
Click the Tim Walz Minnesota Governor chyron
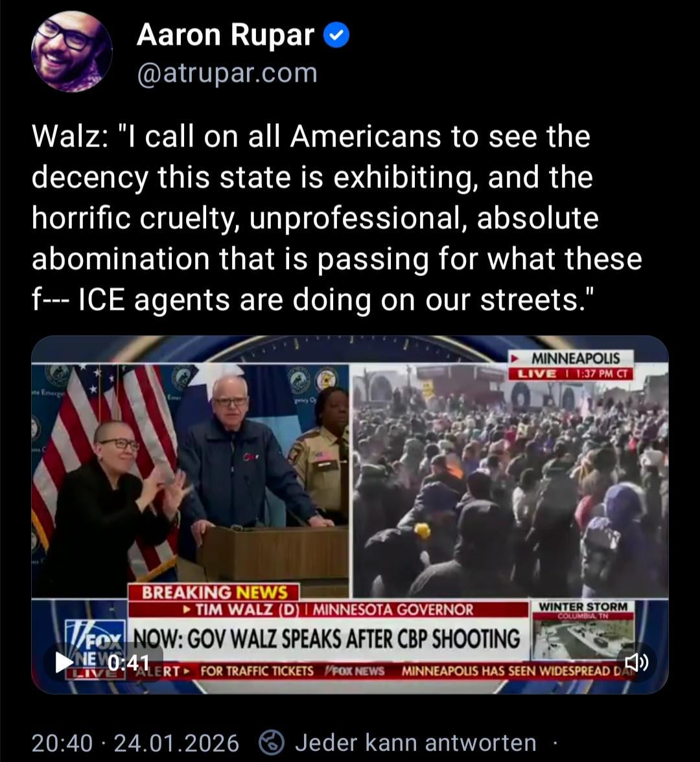[x=328, y=609]
